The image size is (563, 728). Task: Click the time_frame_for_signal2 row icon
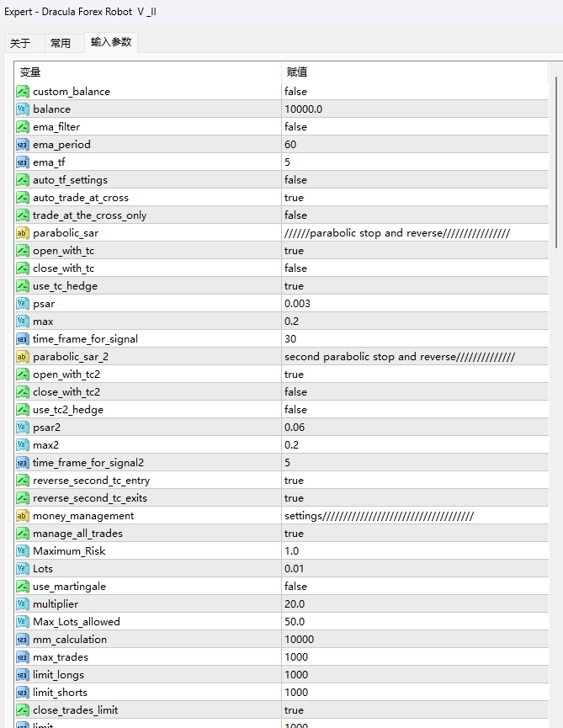point(23,462)
